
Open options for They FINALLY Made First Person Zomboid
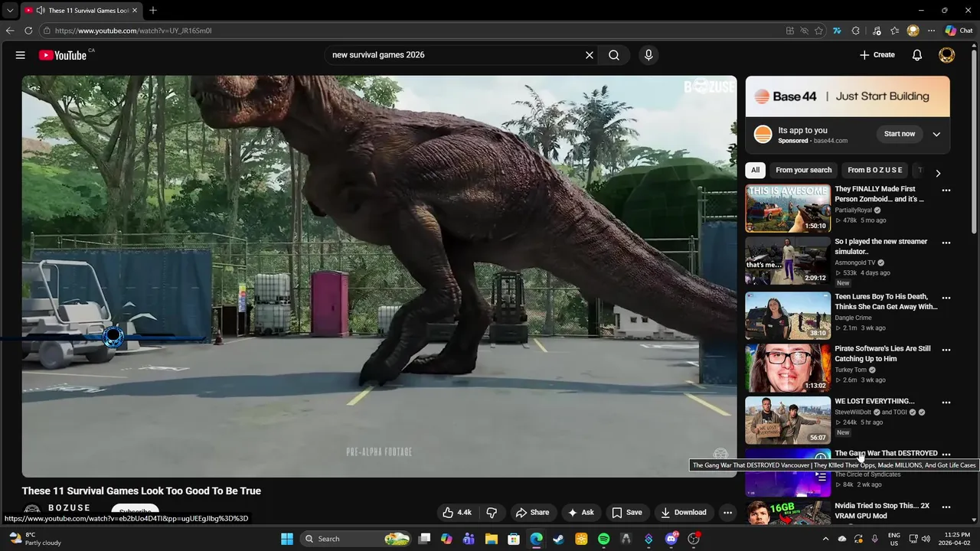click(946, 190)
